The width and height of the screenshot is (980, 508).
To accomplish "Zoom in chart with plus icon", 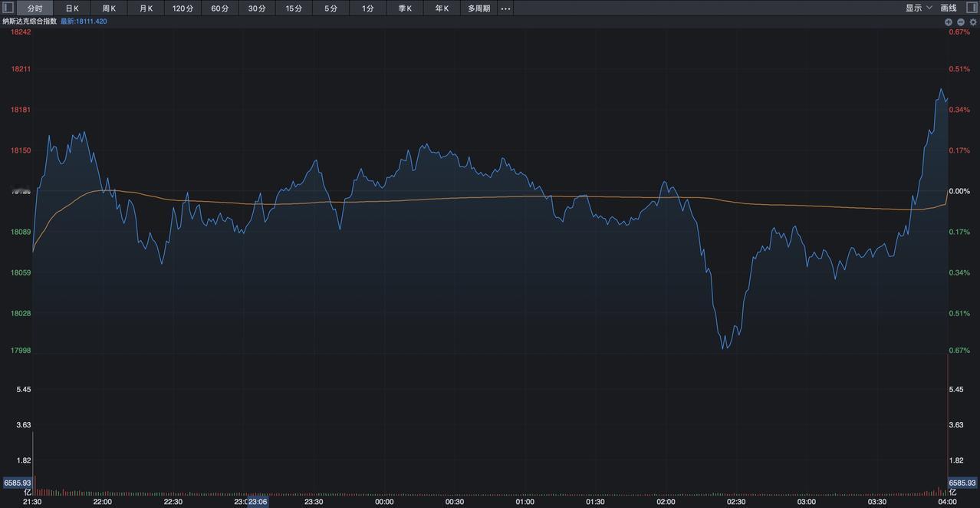I will tap(949, 21).
